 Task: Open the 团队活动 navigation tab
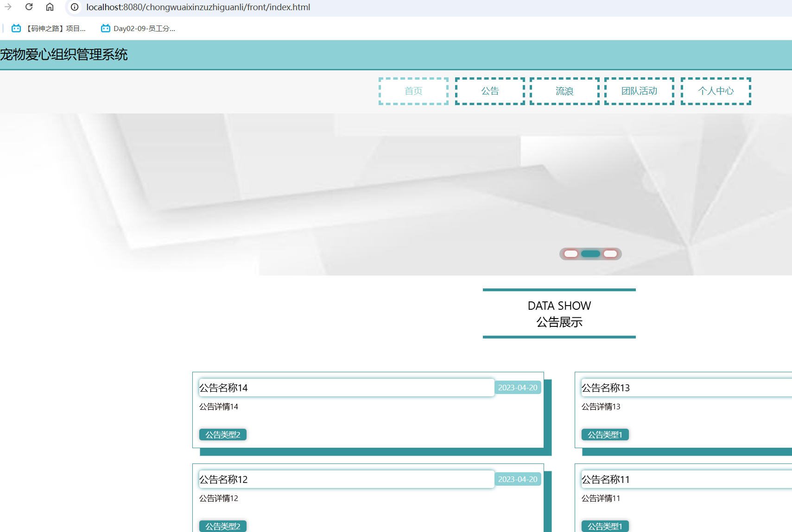640,91
